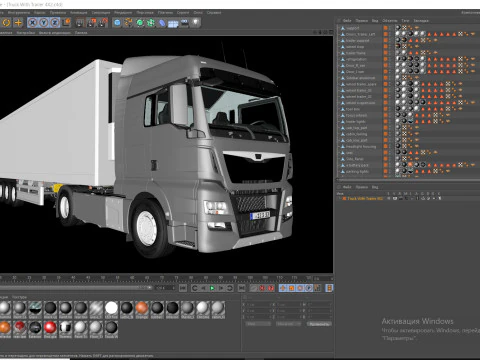Select the Rotate tool in the top toolbar
480x360 pixels.
(x=6, y=23)
